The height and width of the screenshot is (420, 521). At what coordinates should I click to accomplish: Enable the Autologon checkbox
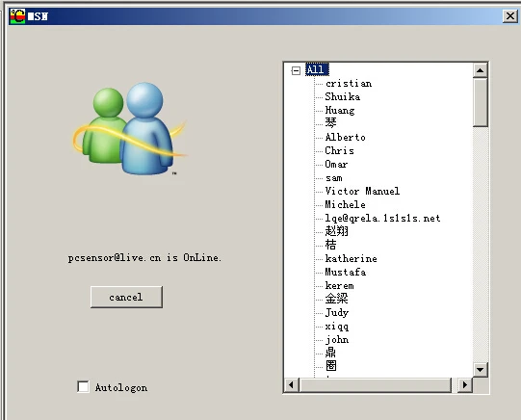click(x=83, y=387)
